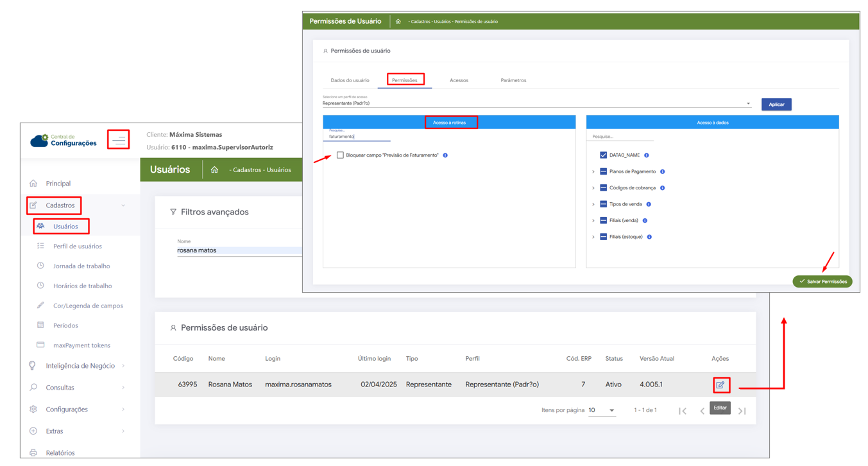Uncheck the DATA0_NAME checkbox
Image resolution: width=868 pixels, height=466 pixels.
[x=603, y=155]
